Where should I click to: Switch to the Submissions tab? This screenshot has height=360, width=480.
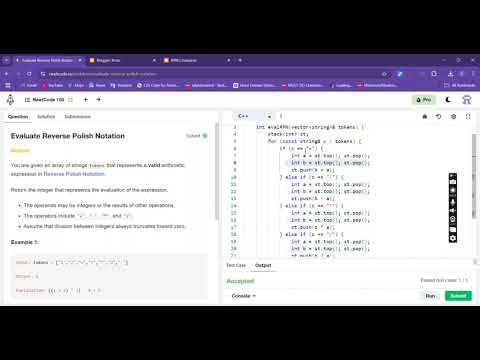tap(77, 117)
